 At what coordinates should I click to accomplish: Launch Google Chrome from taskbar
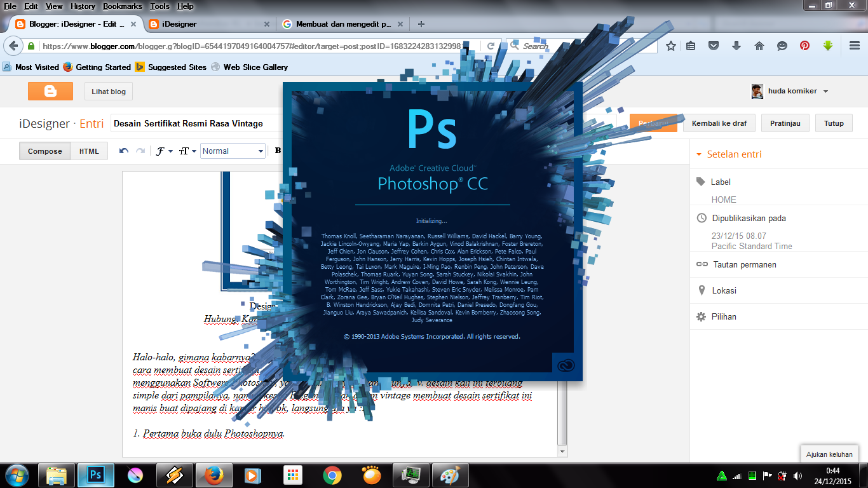click(332, 475)
